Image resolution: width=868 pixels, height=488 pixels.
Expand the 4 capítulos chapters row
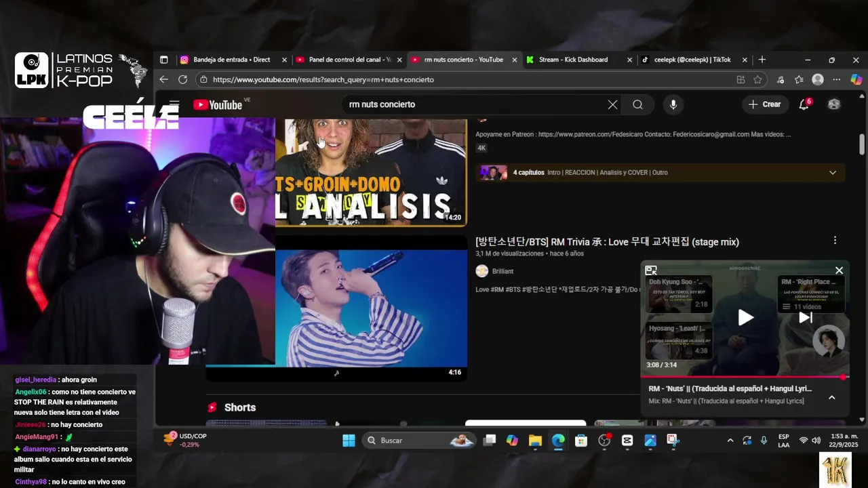click(660, 172)
